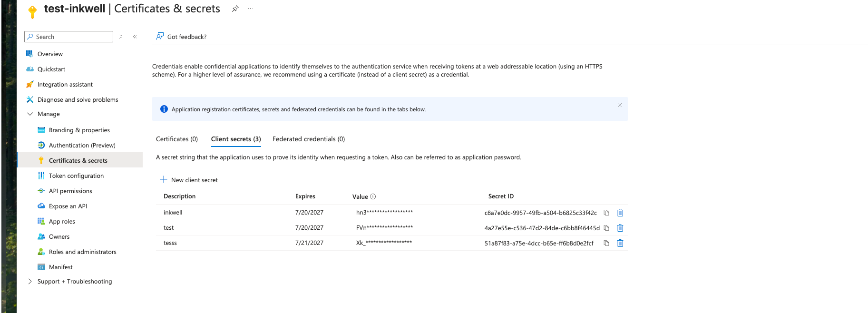Click the Integration assistant rocket icon
Image resolution: width=868 pixels, height=313 pixels.
(29, 84)
